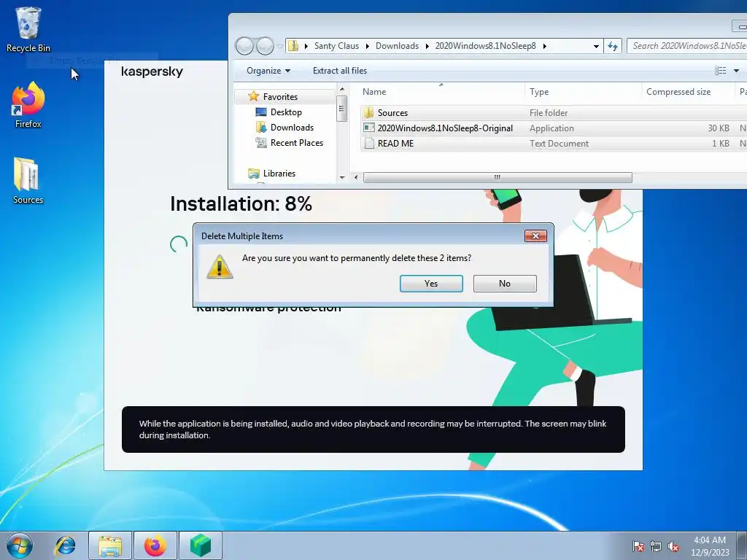Click navigation pane scroll up arrow
This screenshot has width=747, height=560.
coord(341,90)
